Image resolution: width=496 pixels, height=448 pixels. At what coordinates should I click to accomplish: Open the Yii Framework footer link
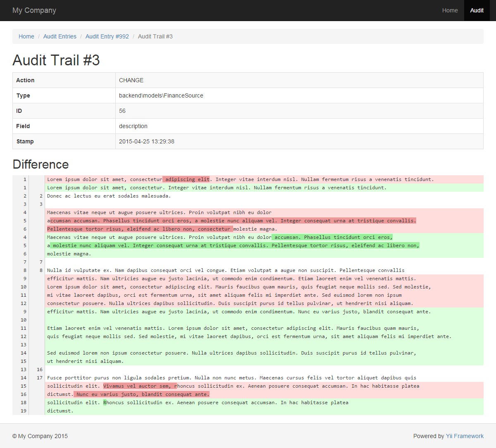[x=465, y=436]
